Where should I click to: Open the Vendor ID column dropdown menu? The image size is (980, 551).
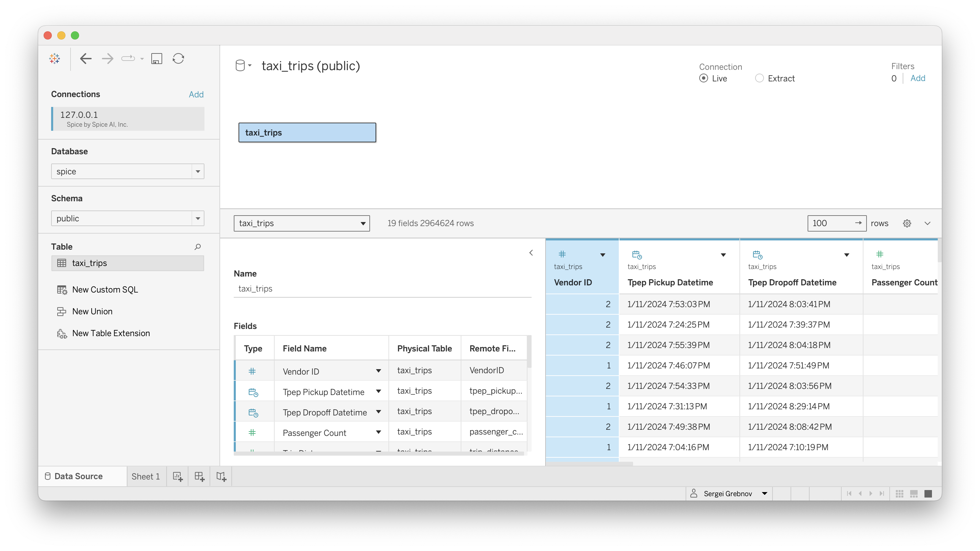coord(602,255)
